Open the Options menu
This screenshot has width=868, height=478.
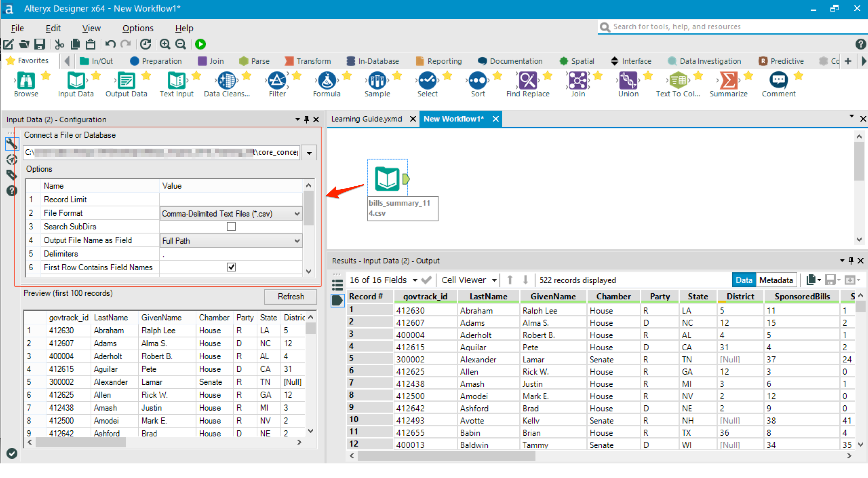pyautogui.click(x=138, y=28)
